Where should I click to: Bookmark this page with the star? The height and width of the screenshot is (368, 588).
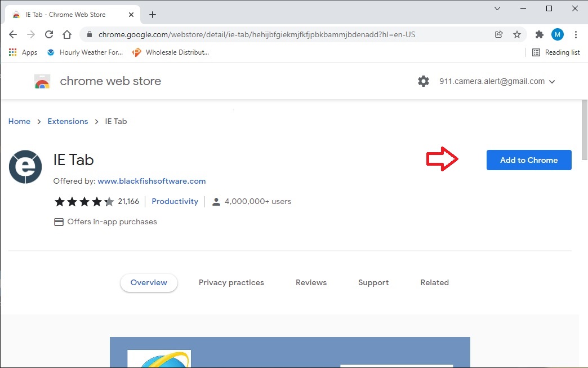click(x=517, y=34)
